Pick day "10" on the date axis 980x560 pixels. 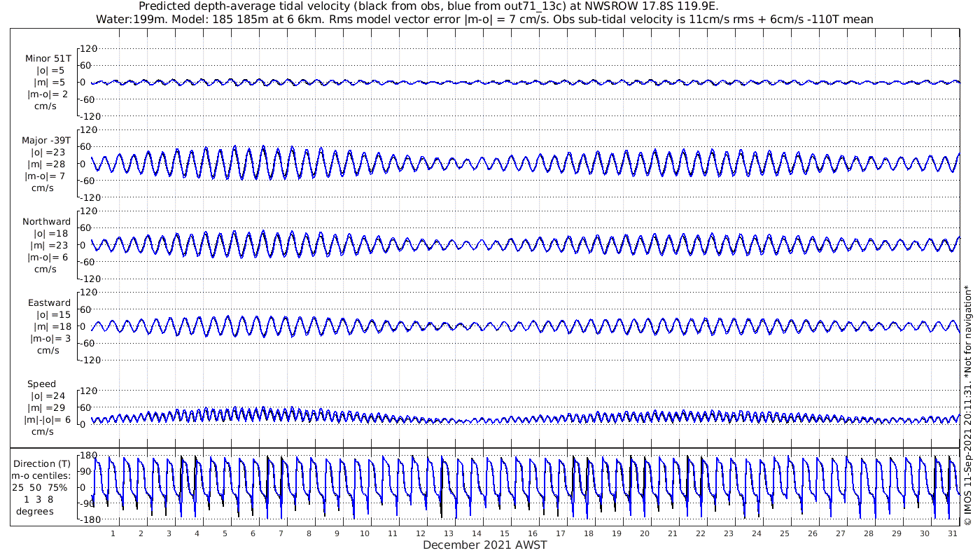click(x=365, y=533)
